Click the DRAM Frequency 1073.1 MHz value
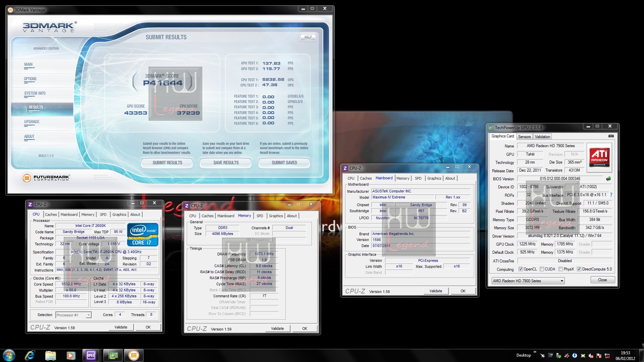Screen dimensions: 644x362 pyautogui.click(x=264, y=254)
